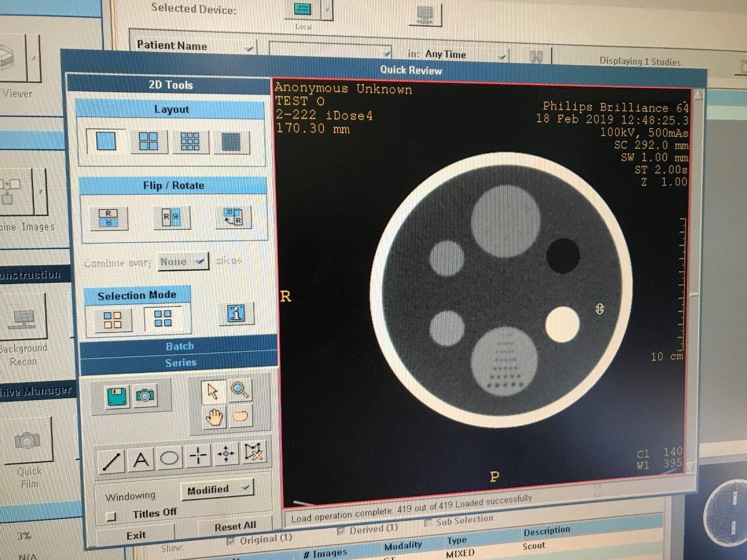Screen dimensions: 747x560
Task: Click the vertical flip image icon
Action: pos(109,218)
